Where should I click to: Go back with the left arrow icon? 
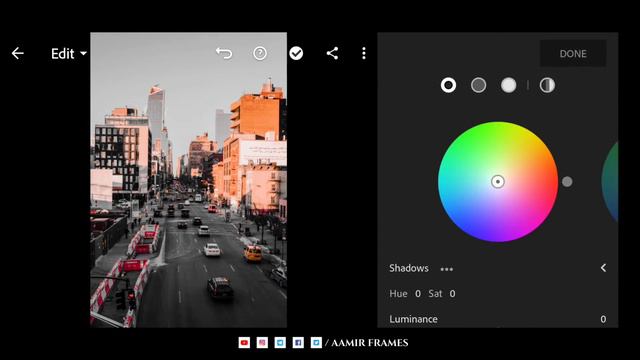(18, 53)
